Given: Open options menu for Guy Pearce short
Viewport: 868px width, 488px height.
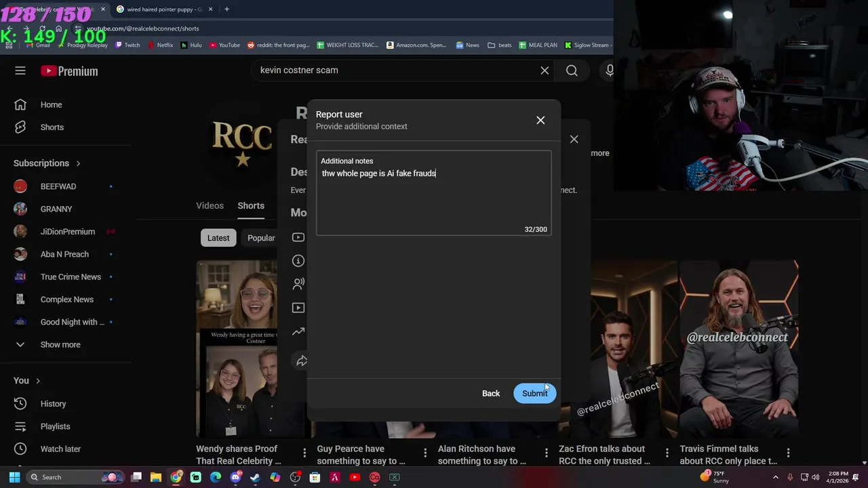Looking at the screenshot, I should [425, 453].
